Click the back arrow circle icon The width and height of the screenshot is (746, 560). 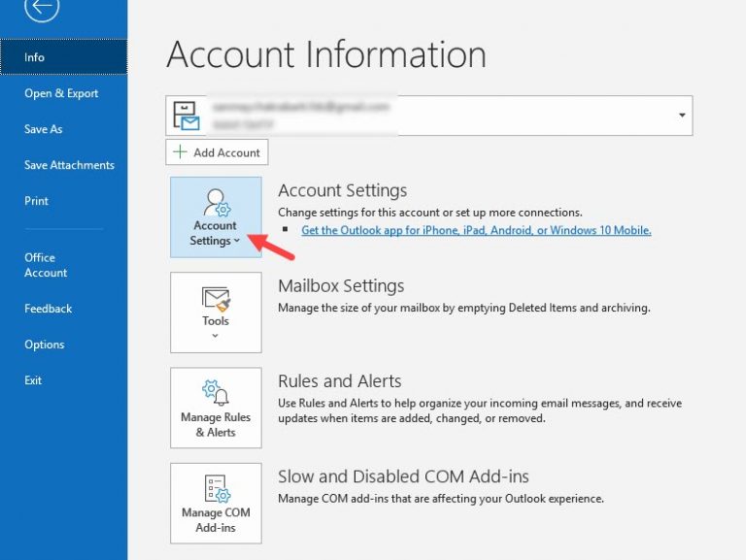point(42,7)
